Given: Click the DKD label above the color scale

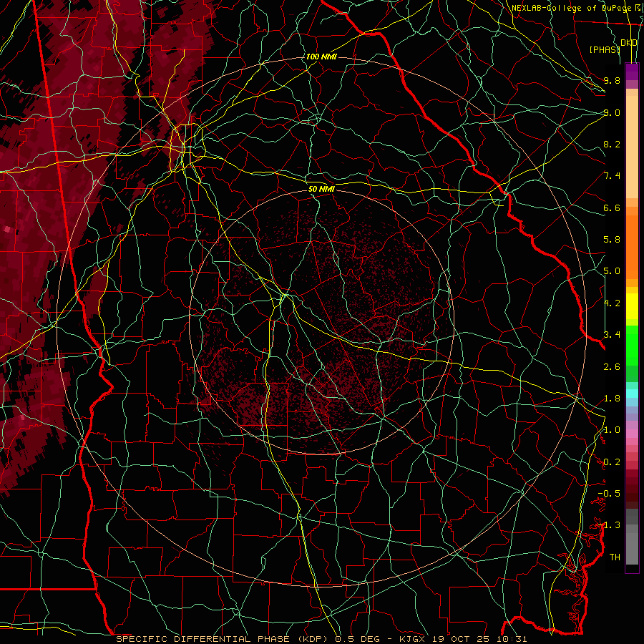Looking at the screenshot, I should click(x=629, y=43).
